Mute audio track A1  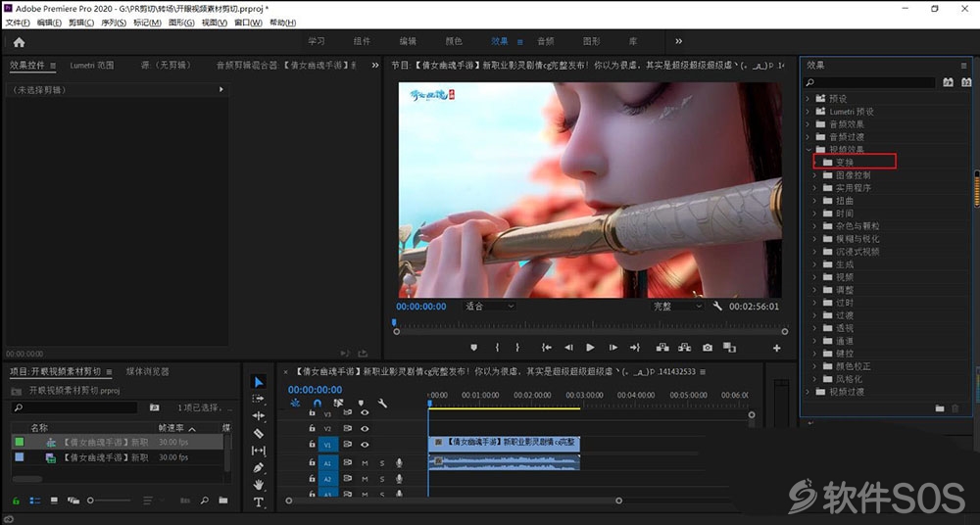365,463
